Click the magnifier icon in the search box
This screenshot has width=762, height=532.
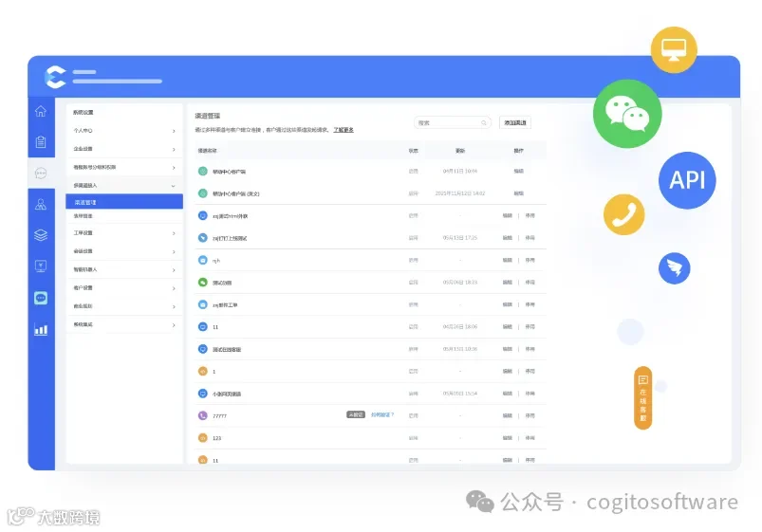tap(484, 123)
